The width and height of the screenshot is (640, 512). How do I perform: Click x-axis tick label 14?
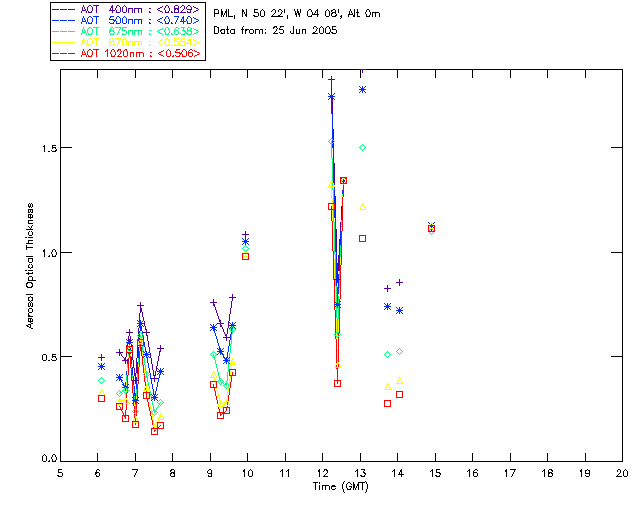[398, 473]
